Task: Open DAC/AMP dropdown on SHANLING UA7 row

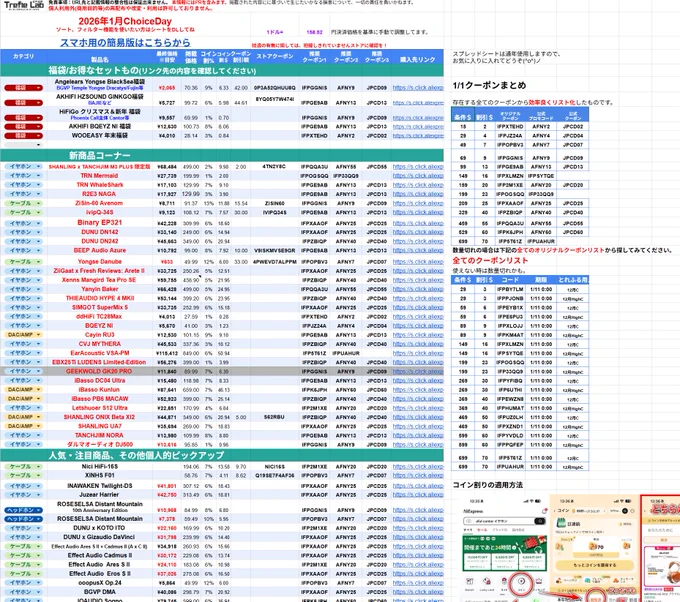Action: coord(23,426)
